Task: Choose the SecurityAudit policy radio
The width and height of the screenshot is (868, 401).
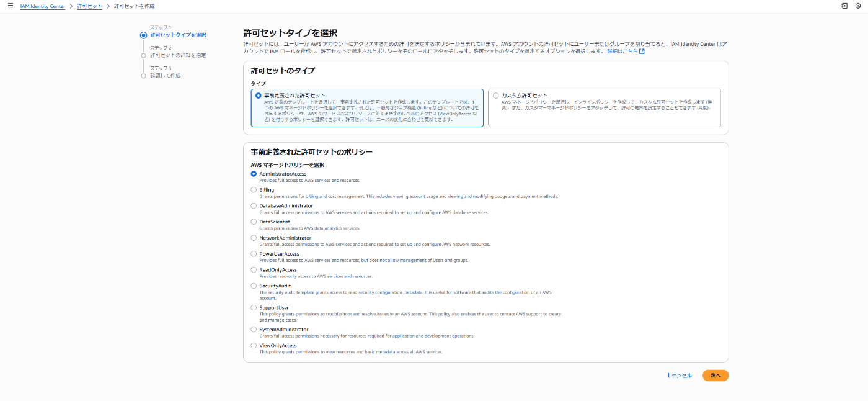Action: tap(254, 286)
